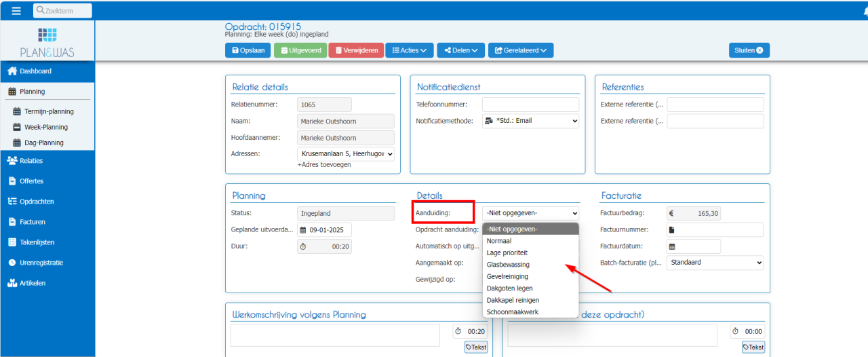Click the Telefoonnummer input field
This screenshot has height=357, width=868.
[530, 105]
